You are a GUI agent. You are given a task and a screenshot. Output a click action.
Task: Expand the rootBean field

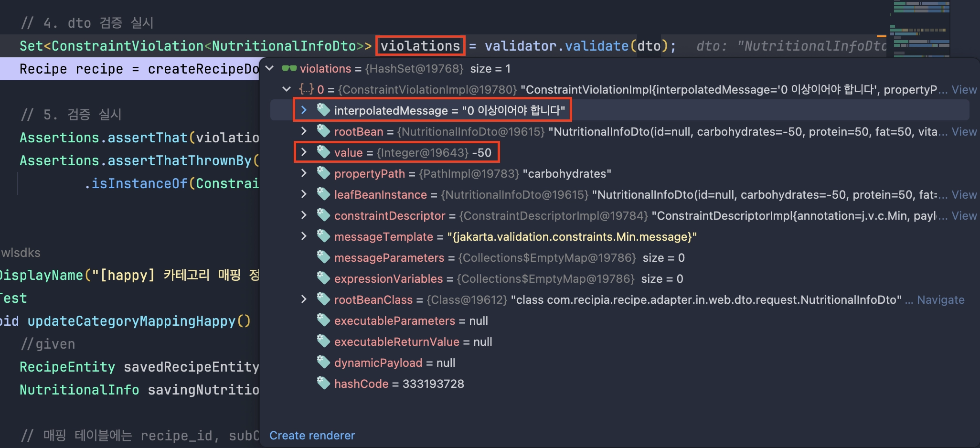pos(304,131)
